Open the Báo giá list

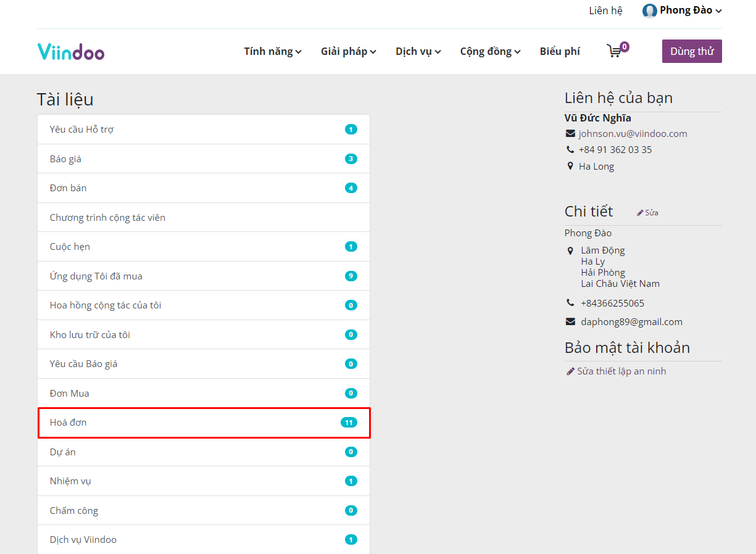pyautogui.click(x=204, y=159)
